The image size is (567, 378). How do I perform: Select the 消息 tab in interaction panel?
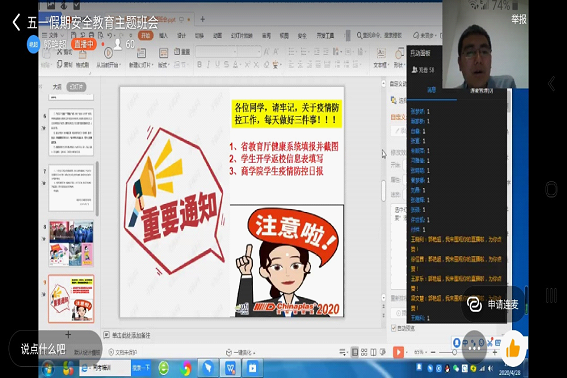click(x=431, y=90)
